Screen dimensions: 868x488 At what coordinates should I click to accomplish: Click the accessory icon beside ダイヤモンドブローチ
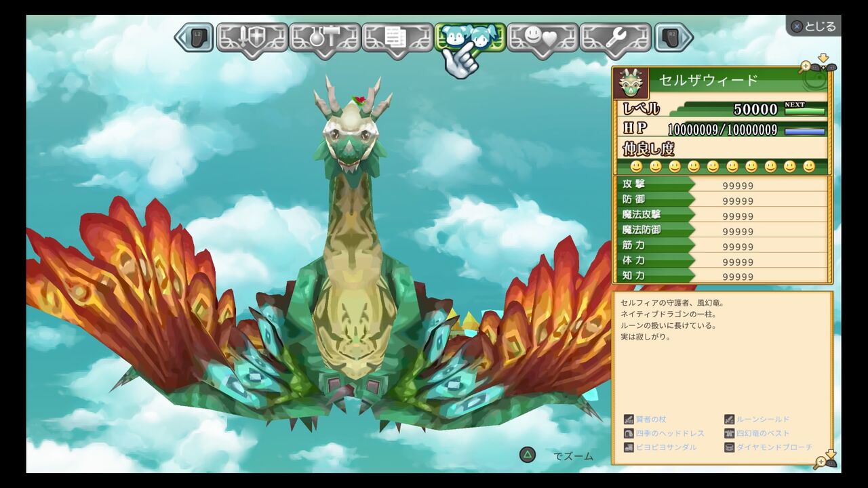pyautogui.click(x=729, y=448)
